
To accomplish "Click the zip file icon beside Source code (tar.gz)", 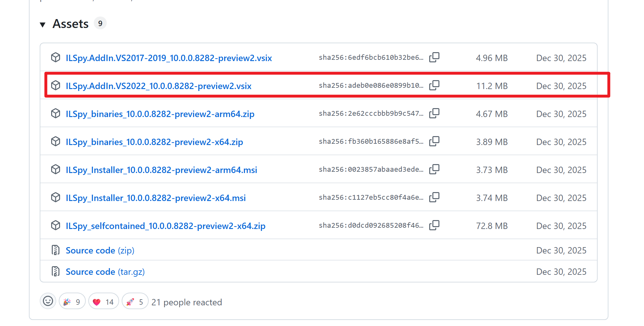I will pyautogui.click(x=56, y=272).
